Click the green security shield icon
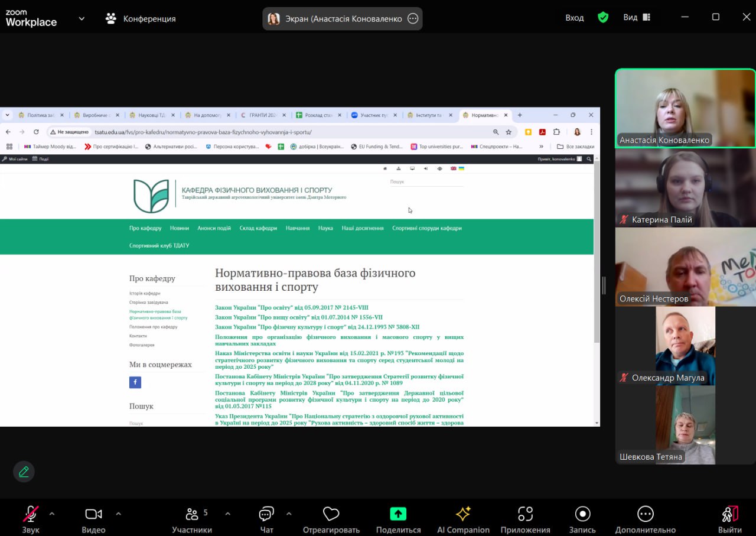Viewport: 756px width, 536px height. tap(603, 18)
